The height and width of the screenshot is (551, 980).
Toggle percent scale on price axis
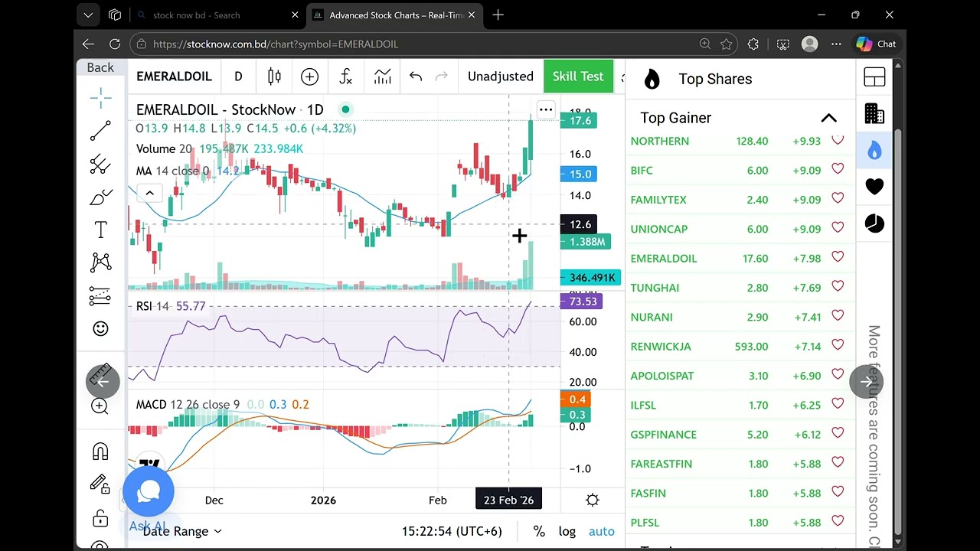(539, 531)
